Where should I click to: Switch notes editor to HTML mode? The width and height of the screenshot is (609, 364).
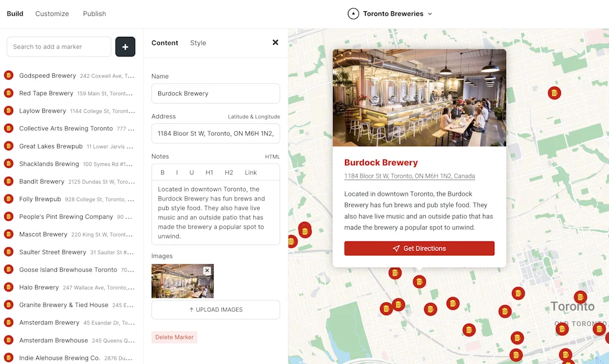pyautogui.click(x=272, y=156)
